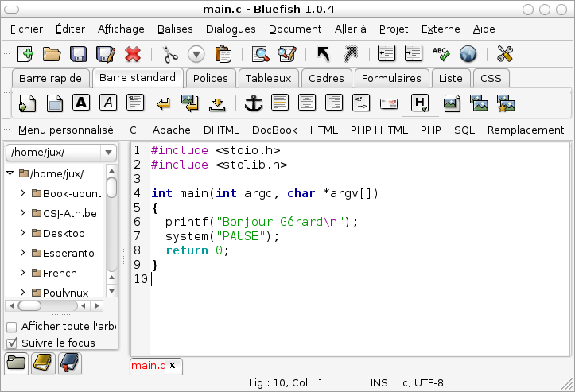Switch to the CSS tab
575x392 pixels.
(x=491, y=78)
